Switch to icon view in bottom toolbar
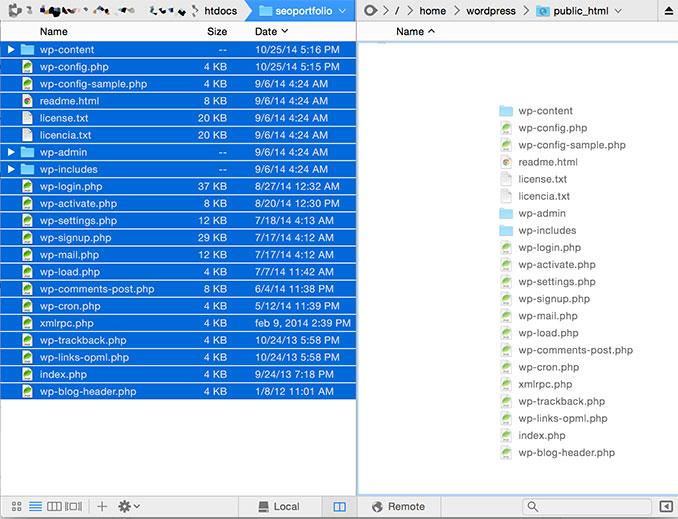 (x=16, y=506)
